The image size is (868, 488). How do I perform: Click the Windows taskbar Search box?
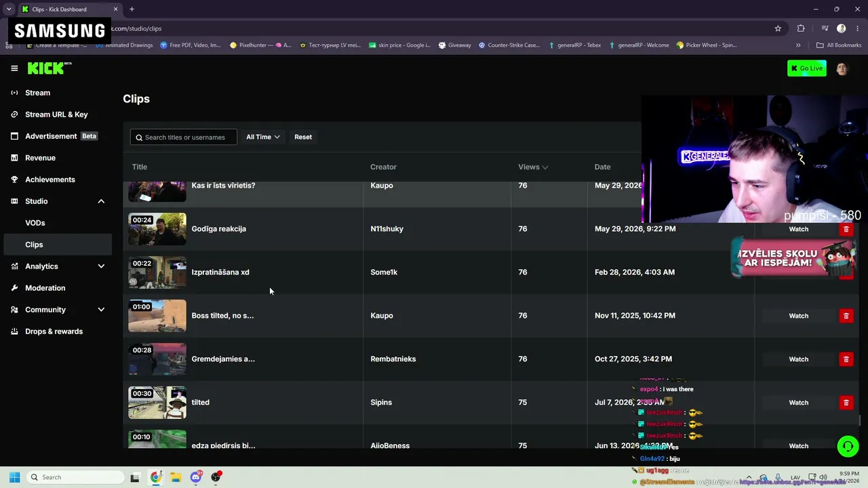pyautogui.click(x=75, y=477)
